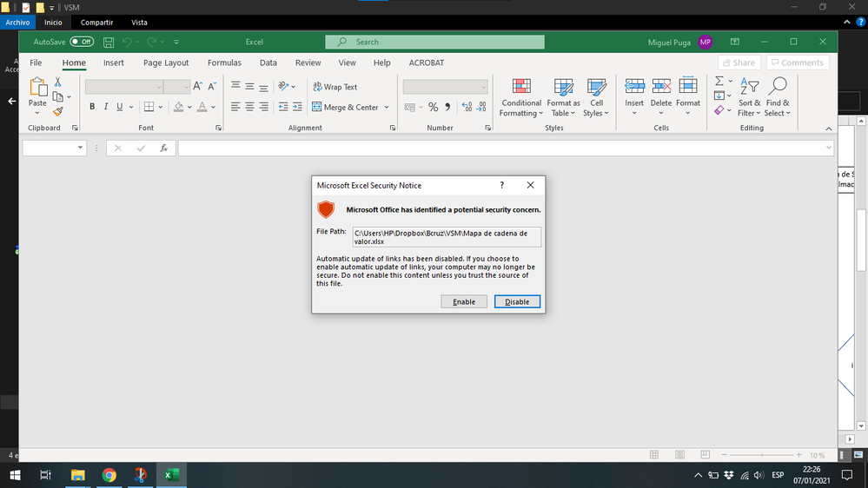Click the Insert Function fx icon
Viewport: 868px width, 488px height.
pyautogui.click(x=164, y=148)
